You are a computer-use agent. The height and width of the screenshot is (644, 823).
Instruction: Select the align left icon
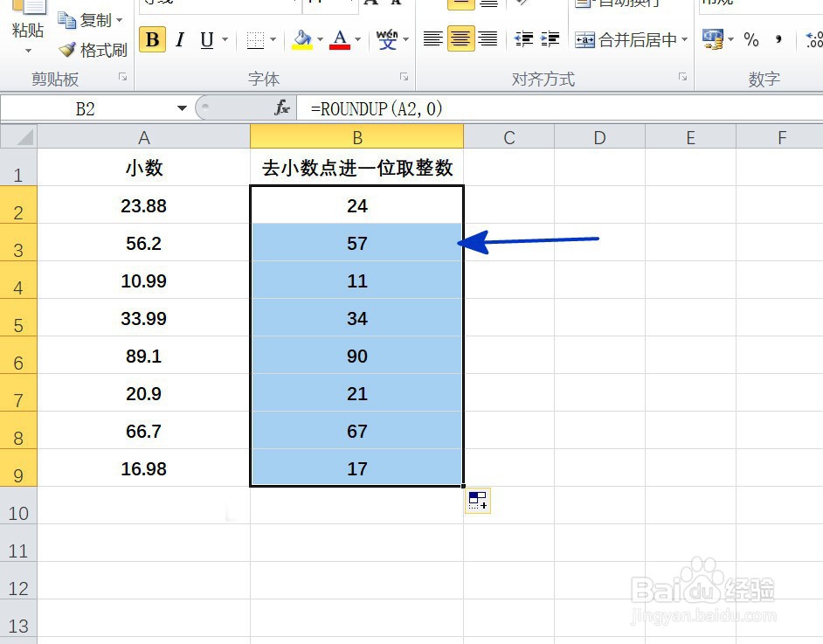coord(434,39)
